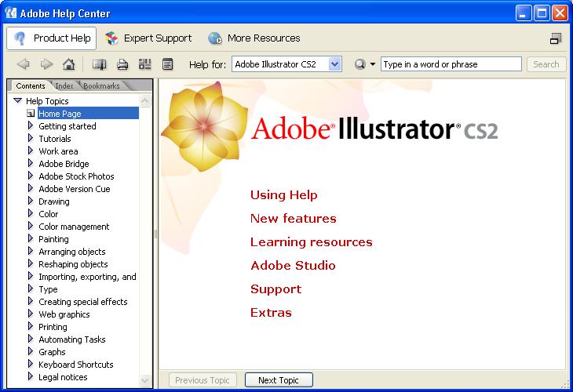
Task: Select Home Page in the tree
Action: [x=88, y=114]
